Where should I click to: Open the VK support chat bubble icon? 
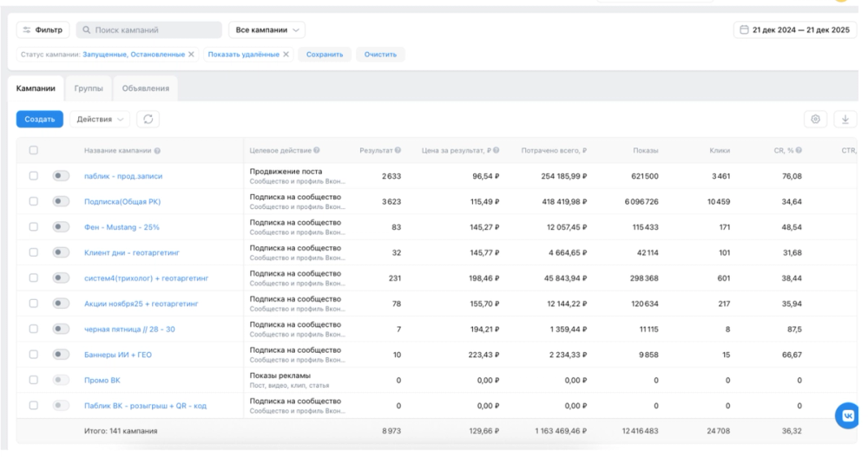pos(847,415)
